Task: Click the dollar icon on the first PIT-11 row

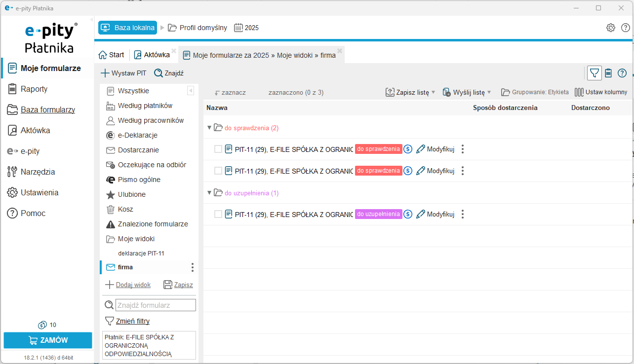Action: point(408,149)
